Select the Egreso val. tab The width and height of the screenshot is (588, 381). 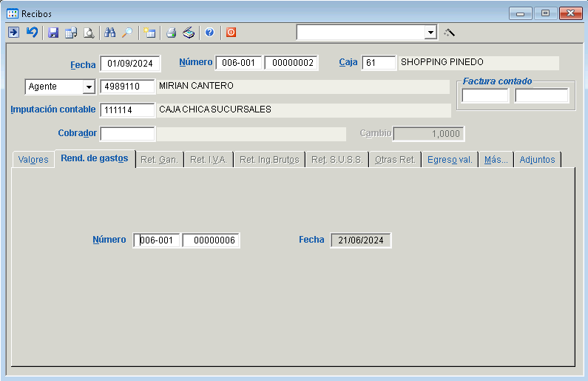[x=450, y=160]
